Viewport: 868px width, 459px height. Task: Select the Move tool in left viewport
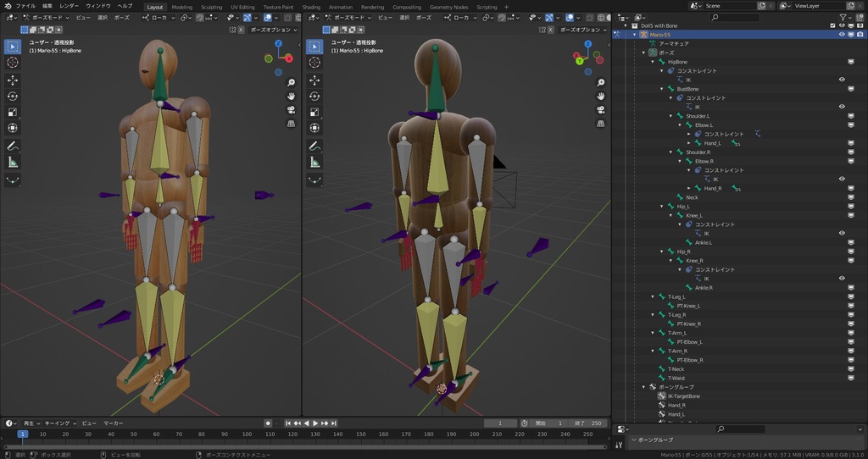click(13, 80)
